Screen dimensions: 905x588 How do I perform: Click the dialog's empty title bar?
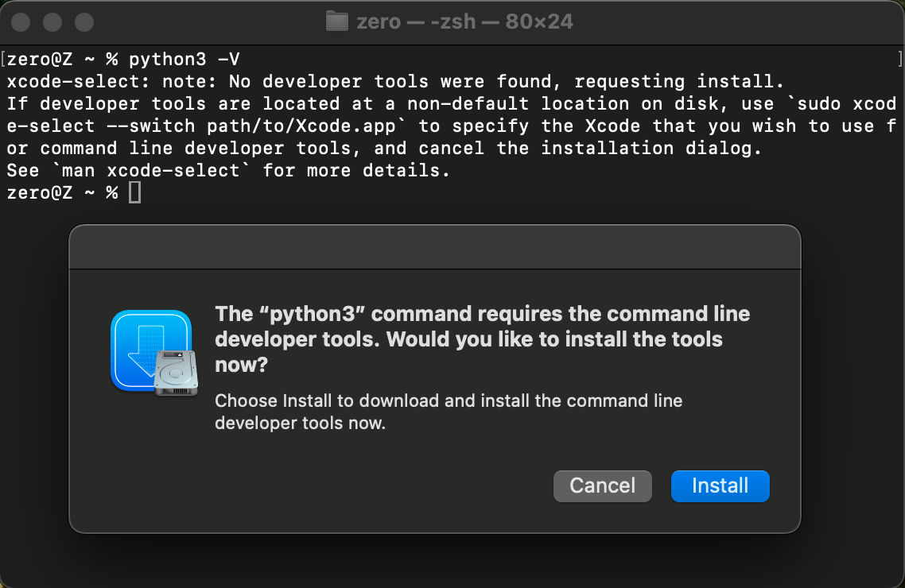click(x=435, y=247)
